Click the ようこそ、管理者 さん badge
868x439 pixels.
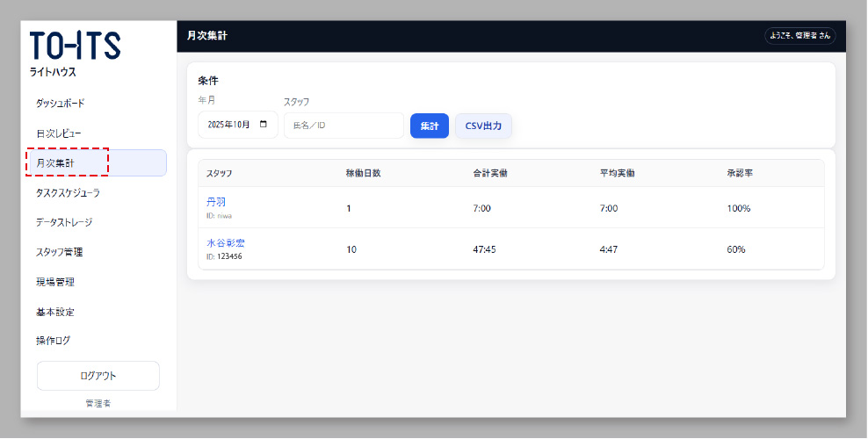799,36
